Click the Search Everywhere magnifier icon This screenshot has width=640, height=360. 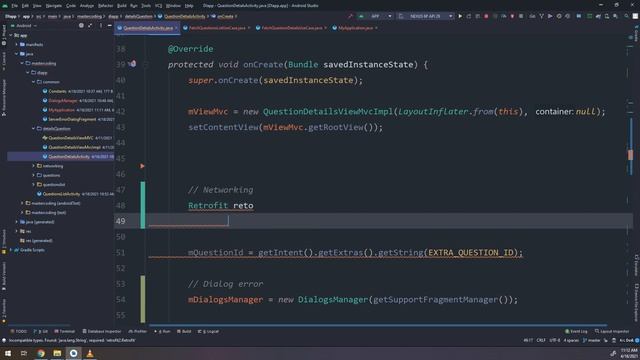pos(627,16)
